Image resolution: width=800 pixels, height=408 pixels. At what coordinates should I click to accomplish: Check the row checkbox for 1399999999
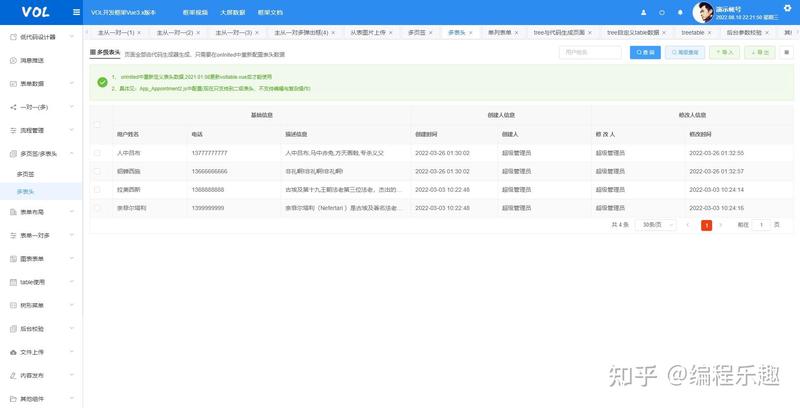[97, 208]
